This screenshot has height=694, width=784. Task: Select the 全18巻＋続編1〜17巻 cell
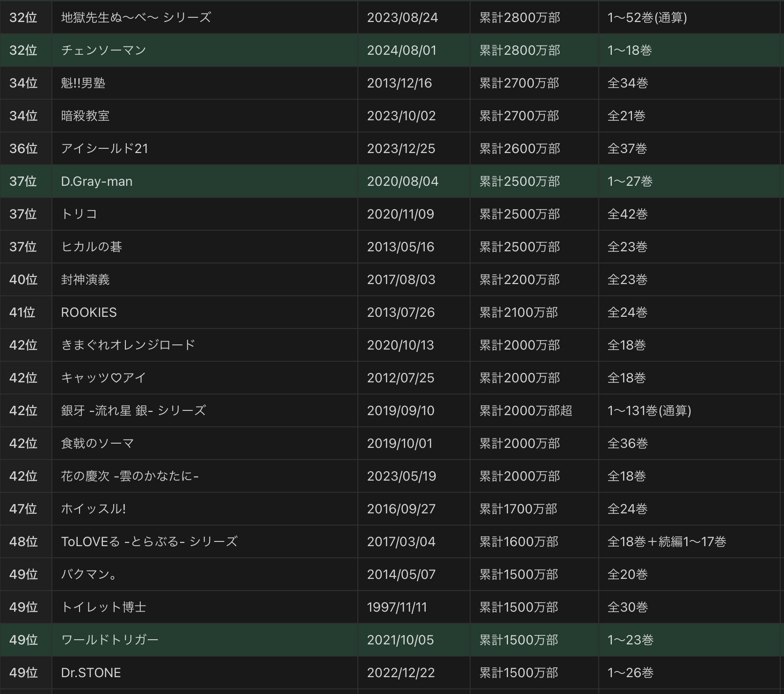667,541
